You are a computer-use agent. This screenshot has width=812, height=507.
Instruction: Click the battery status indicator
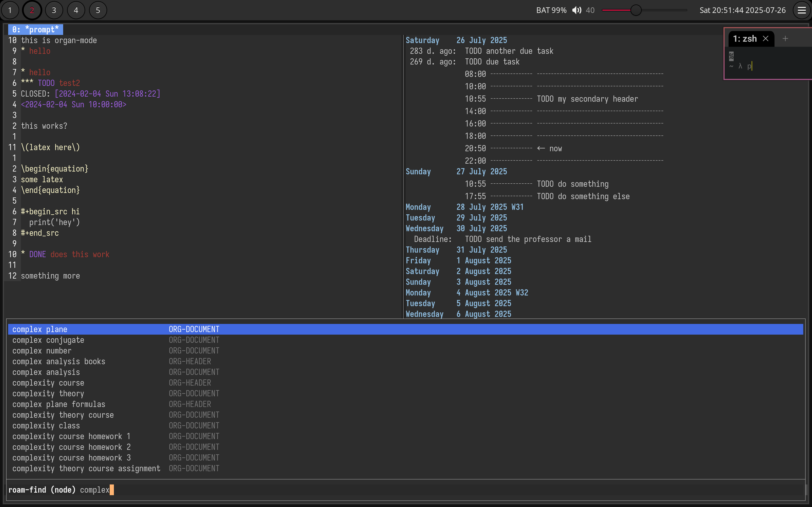coord(551,10)
